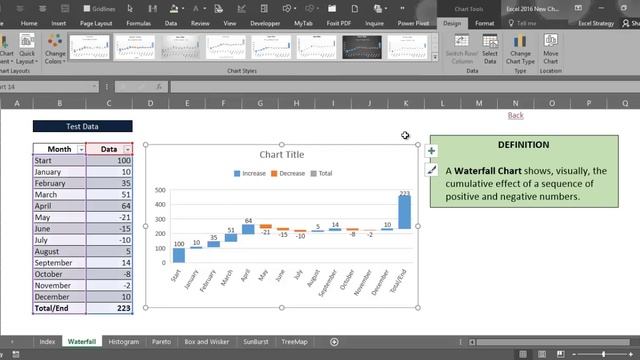Switch to the TreeMap sheet tab
The width and height of the screenshot is (640, 360).
294,342
